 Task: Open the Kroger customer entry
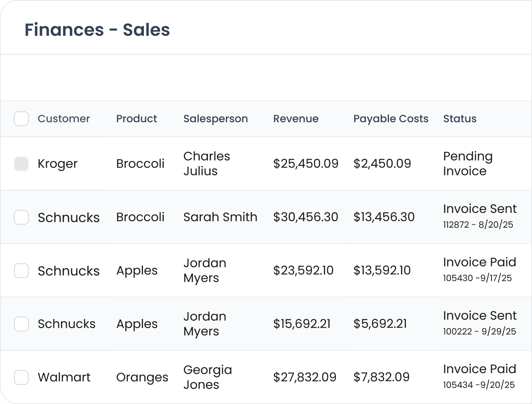pos(58,164)
